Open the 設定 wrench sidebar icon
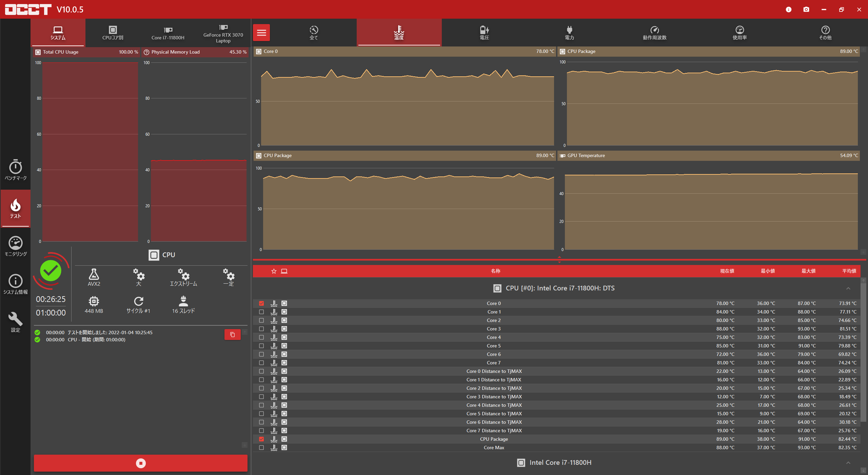The width and height of the screenshot is (868, 475). click(x=16, y=322)
